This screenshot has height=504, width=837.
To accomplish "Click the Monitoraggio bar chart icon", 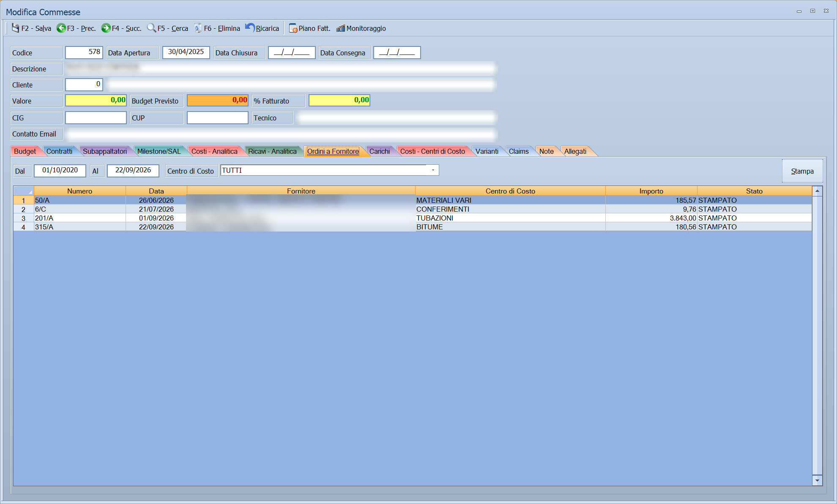I will [341, 28].
